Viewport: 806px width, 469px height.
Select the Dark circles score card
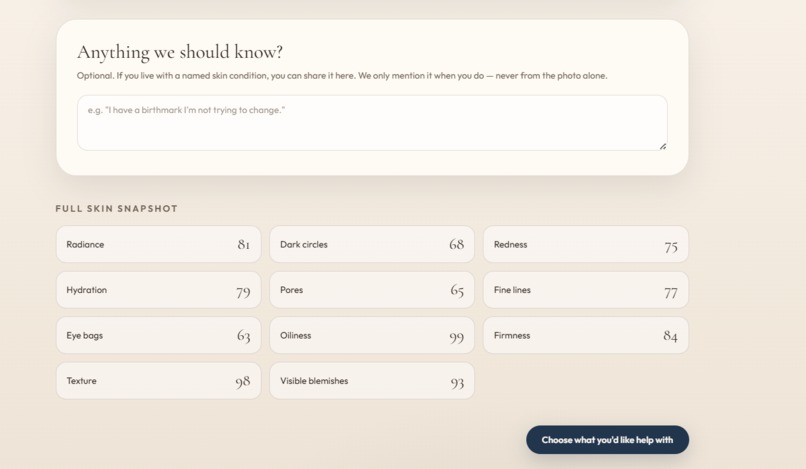click(x=372, y=244)
